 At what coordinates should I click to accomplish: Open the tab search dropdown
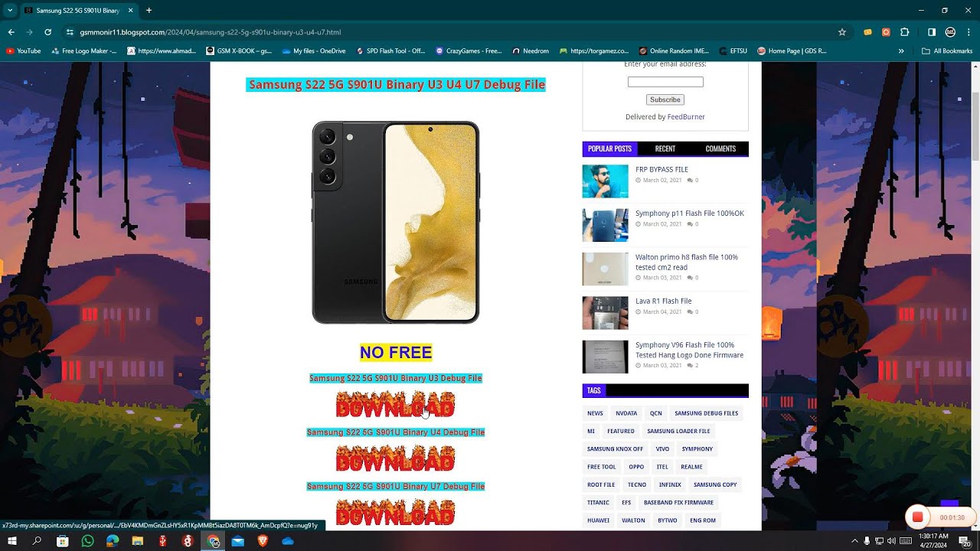[x=10, y=11]
